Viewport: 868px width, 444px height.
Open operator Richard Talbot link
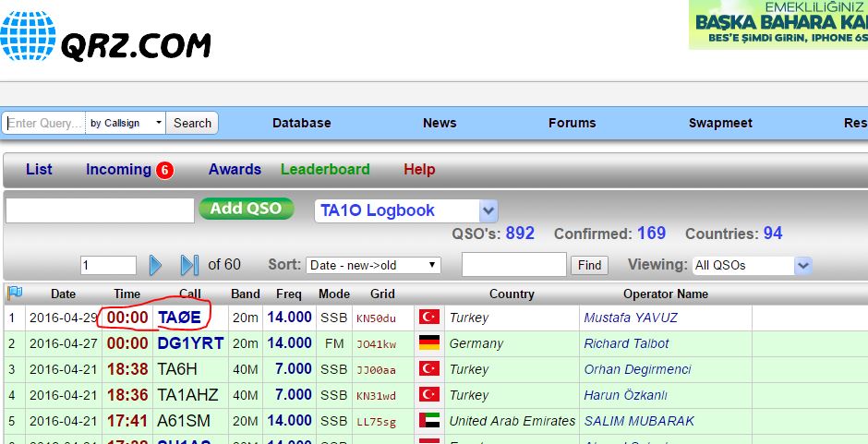click(x=626, y=343)
